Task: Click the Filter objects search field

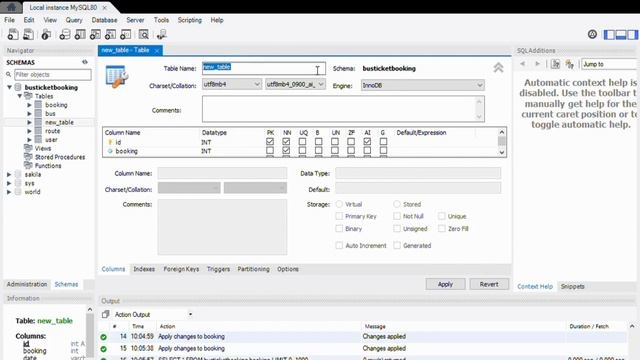Action: pyautogui.click(x=53, y=75)
